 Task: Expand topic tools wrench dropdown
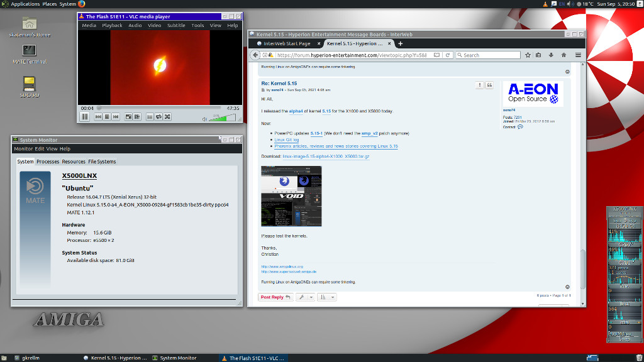click(x=306, y=297)
